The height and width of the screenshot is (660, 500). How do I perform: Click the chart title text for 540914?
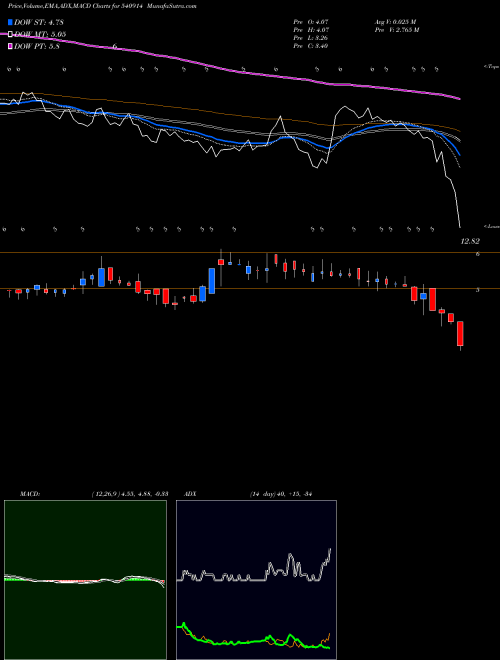pos(102,6)
